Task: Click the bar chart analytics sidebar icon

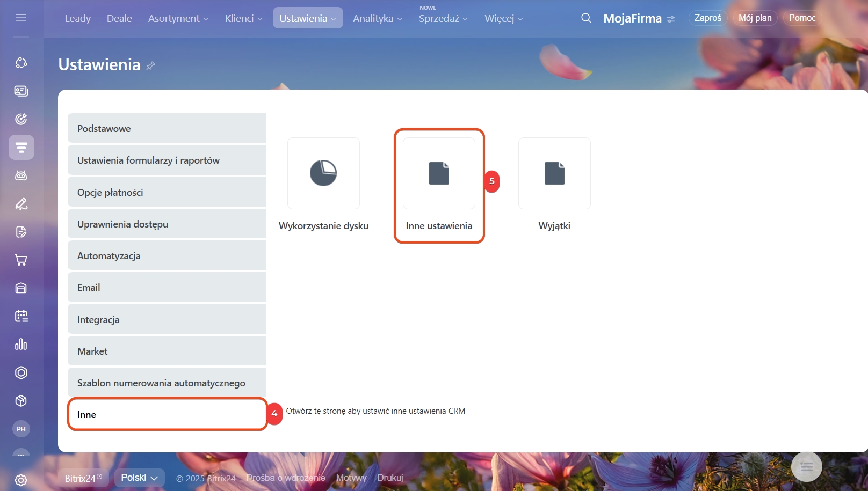Action: 21,345
